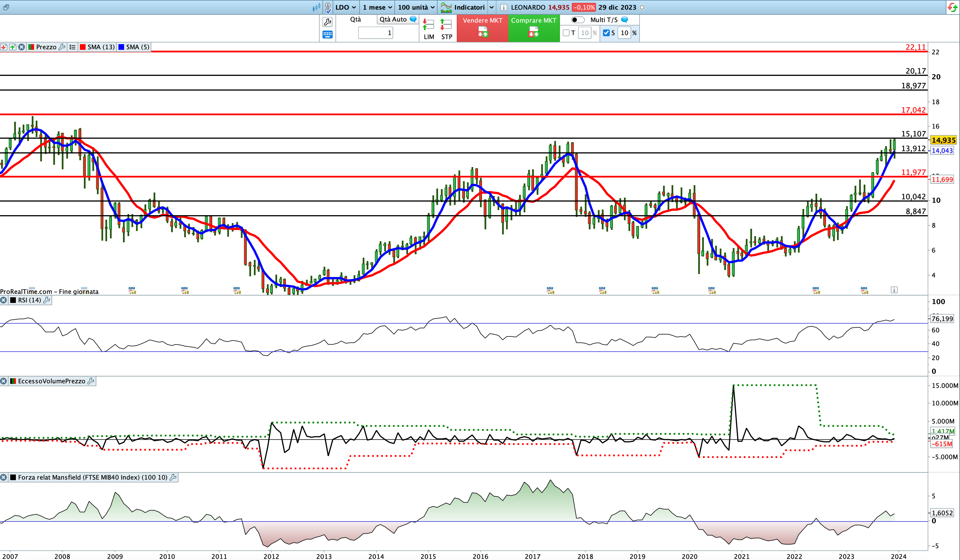Viewport: 960px width, 560px height.
Task: Click the 76,199 RSI value label
Action: coord(942,319)
